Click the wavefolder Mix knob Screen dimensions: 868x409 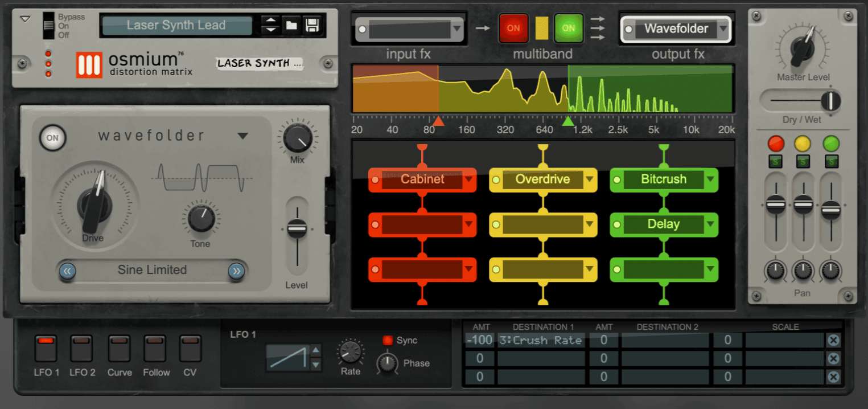297,138
